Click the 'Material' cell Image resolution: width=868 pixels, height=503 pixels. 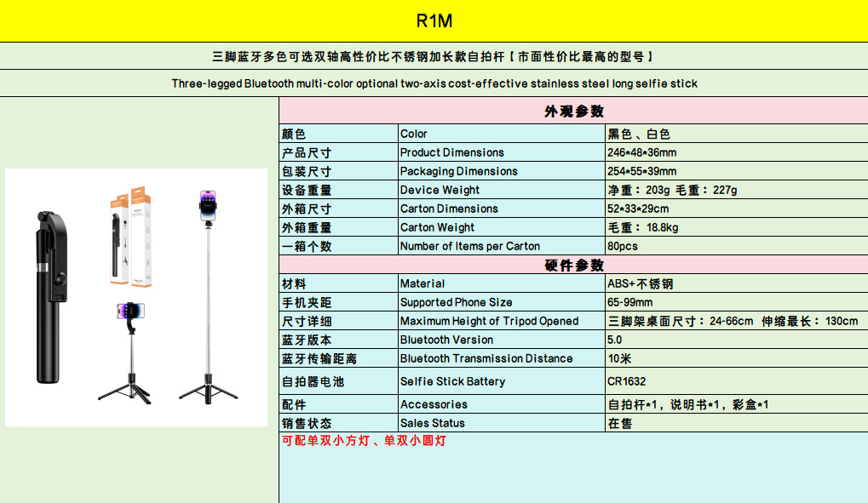tap(502, 283)
